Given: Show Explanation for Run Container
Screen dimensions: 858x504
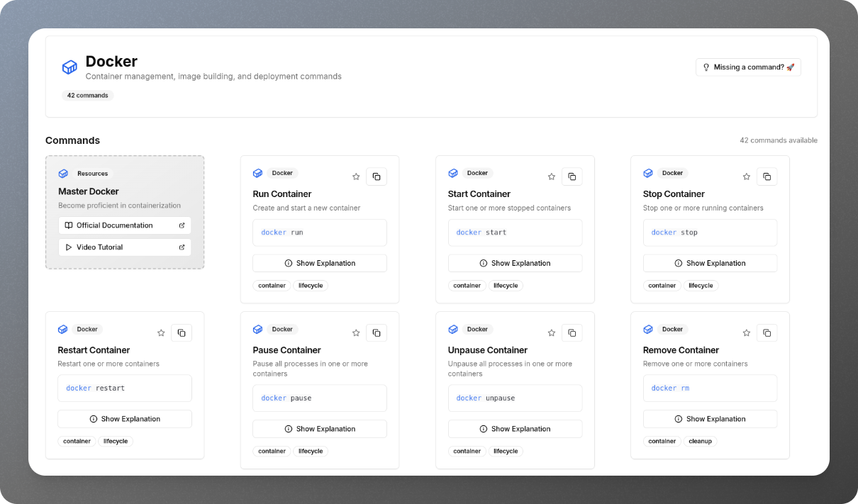Looking at the screenshot, I should coord(320,263).
